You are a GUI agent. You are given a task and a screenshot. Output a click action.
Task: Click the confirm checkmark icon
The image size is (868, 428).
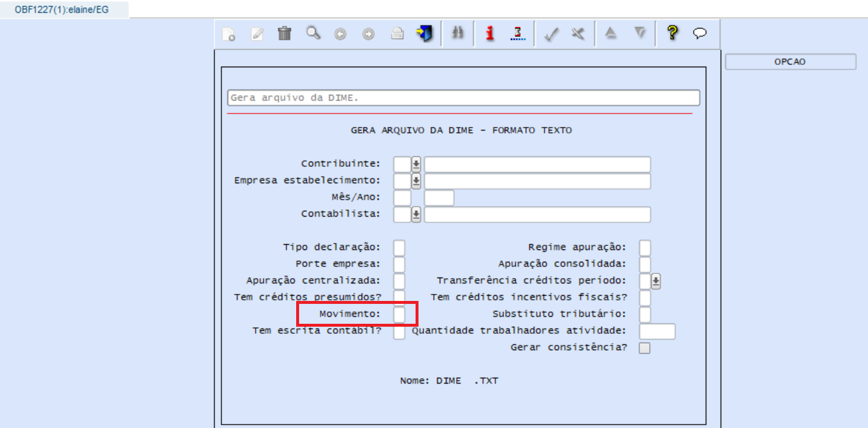tap(550, 35)
